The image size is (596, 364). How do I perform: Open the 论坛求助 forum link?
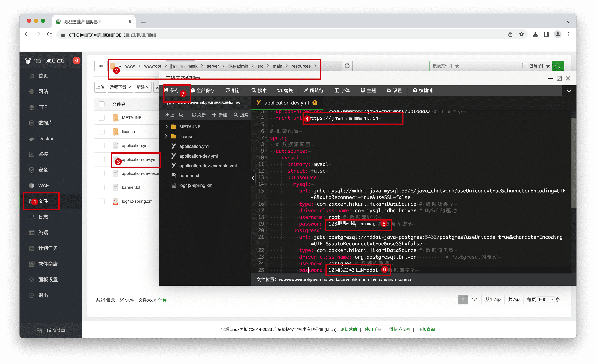pyautogui.click(x=348, y=329)
